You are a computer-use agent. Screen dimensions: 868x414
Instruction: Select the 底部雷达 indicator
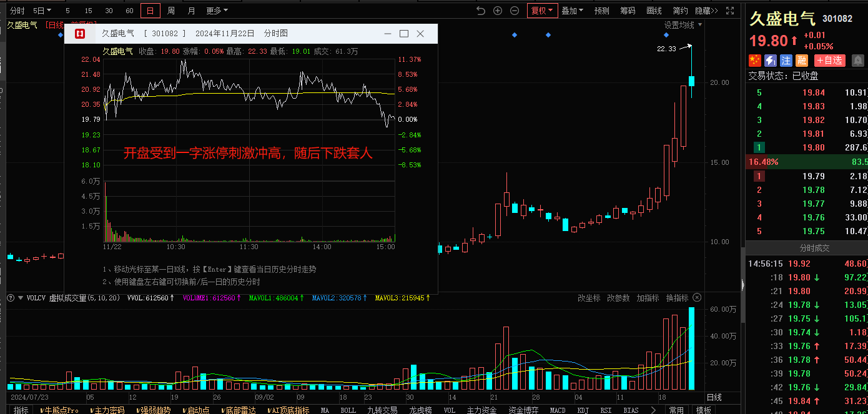(x=238, y=410)
